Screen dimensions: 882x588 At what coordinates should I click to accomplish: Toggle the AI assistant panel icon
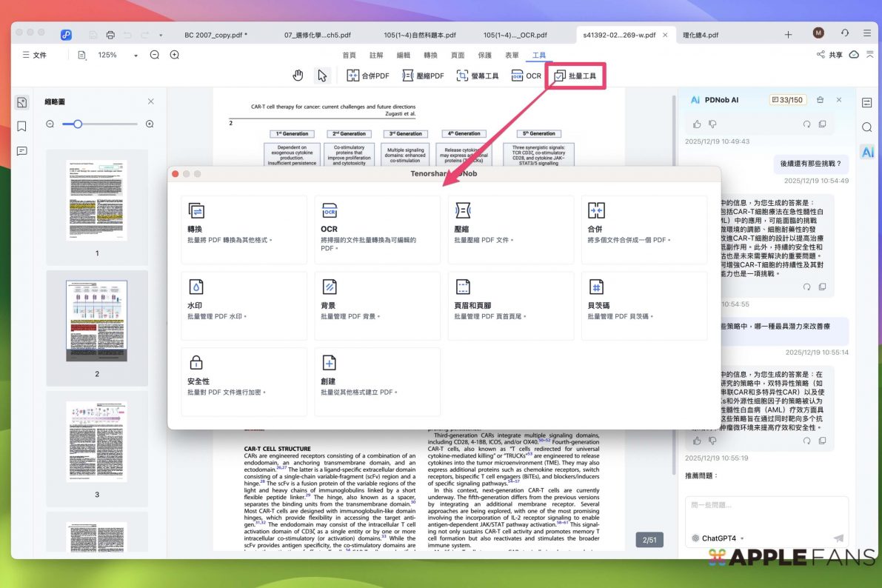click(866, 152)
